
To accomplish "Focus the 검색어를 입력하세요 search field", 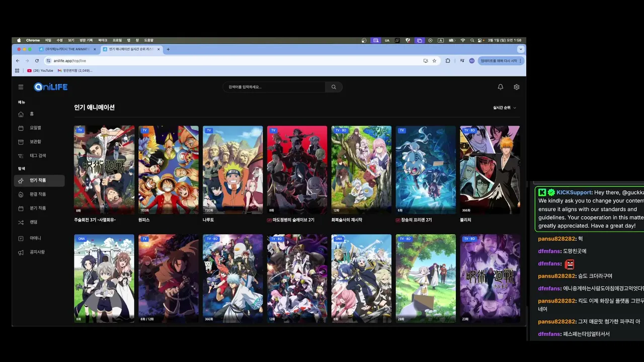I will 274,87.
